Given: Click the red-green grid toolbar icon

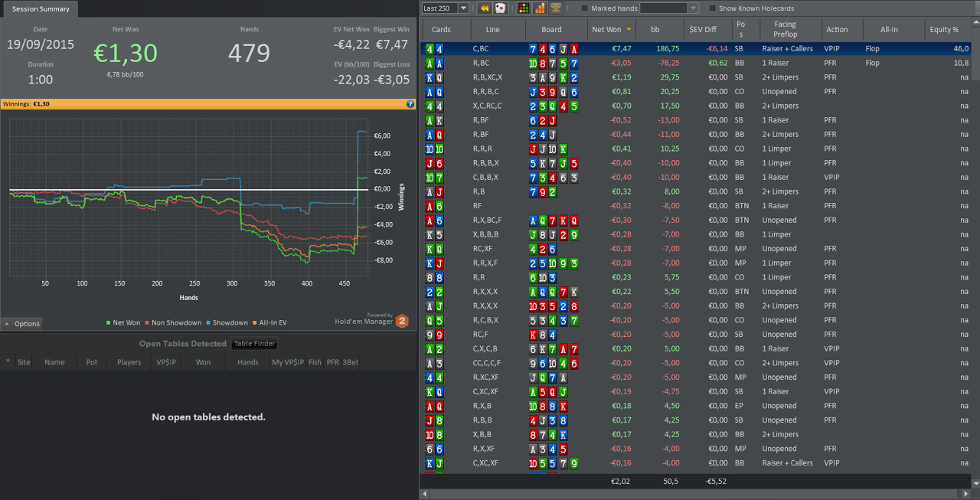Looking at the screenshot, I should (x=524, y=8).
